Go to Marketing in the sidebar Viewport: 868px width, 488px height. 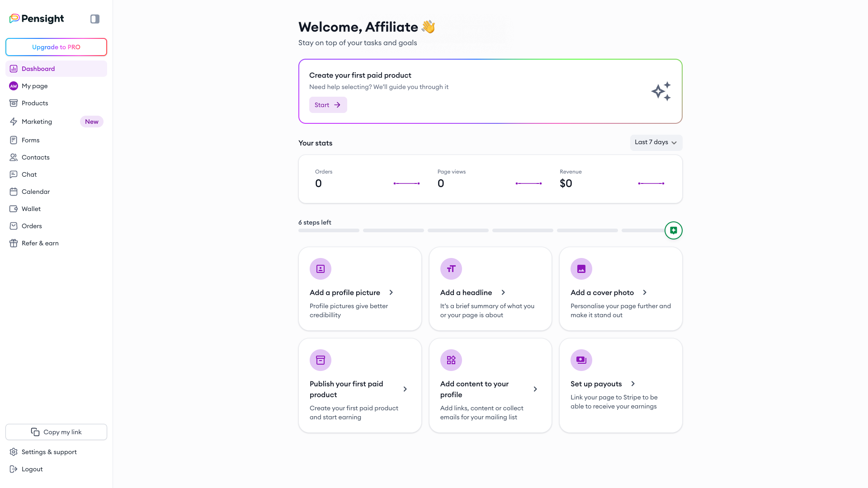(37, 122)
